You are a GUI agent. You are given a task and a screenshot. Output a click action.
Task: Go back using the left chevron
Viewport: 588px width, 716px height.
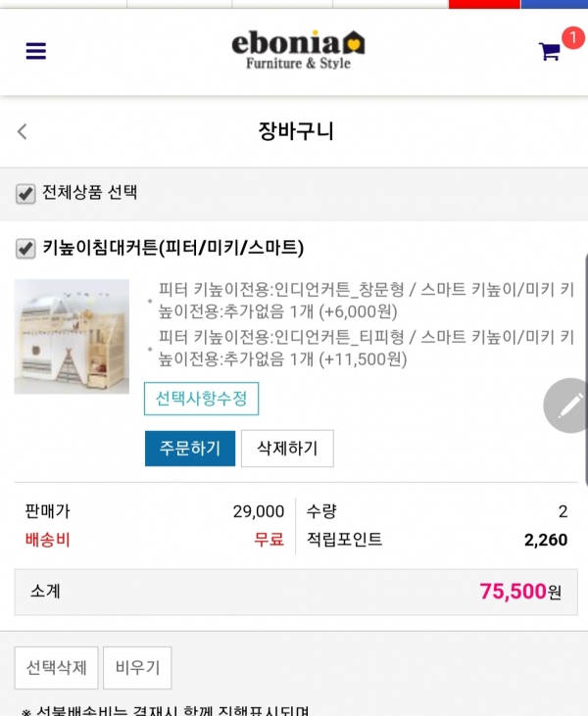(x=23, y=131)
